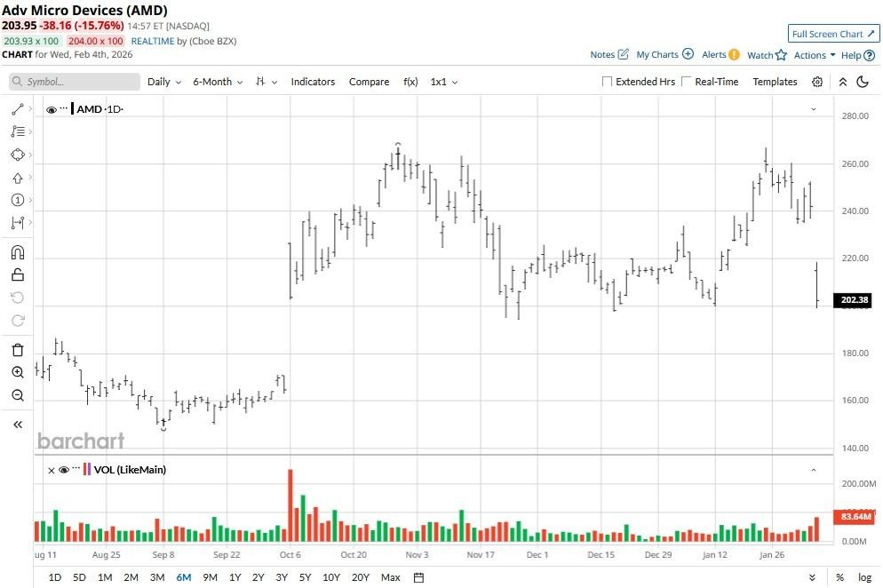
Task: Open the f(x) expressions menu
Action: point(410,82)
